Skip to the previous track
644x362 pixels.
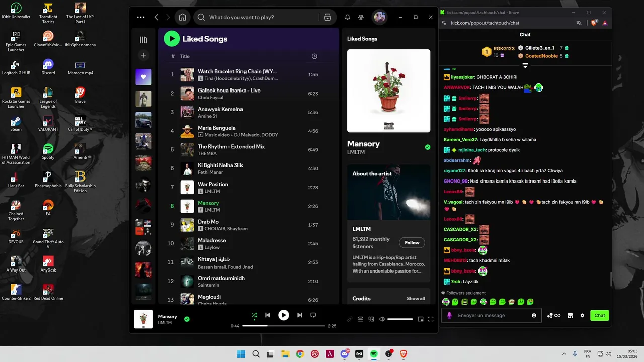268,315
